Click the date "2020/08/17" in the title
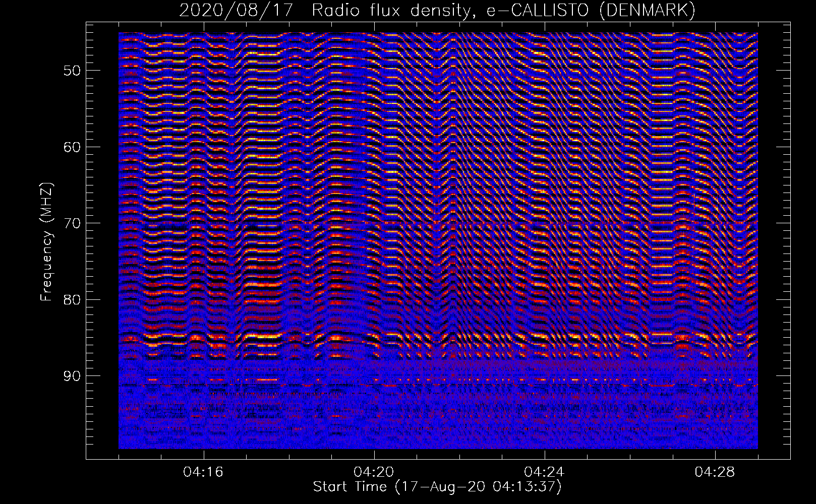Screen dimensions: 816x504 click(236, 11)
